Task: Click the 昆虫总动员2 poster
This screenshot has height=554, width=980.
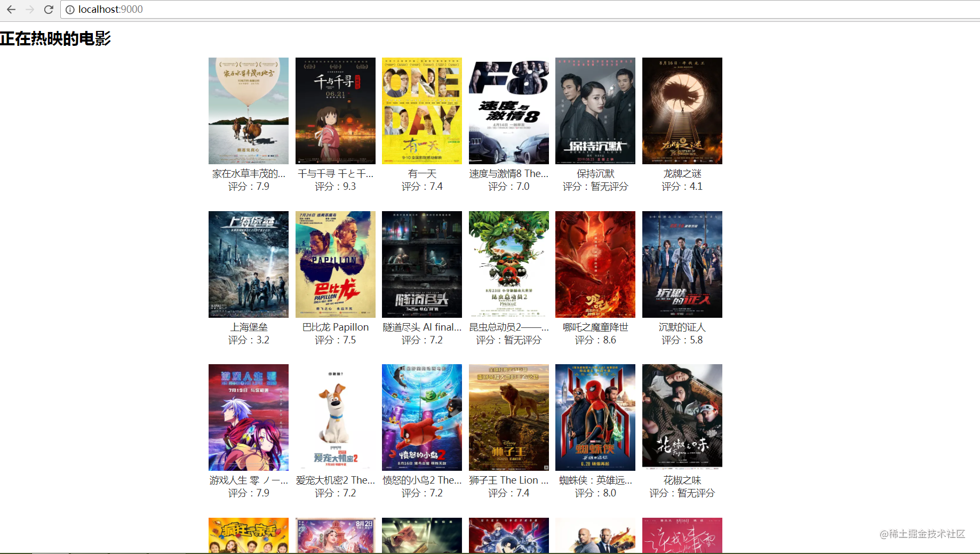Action: tap(509, 264)
